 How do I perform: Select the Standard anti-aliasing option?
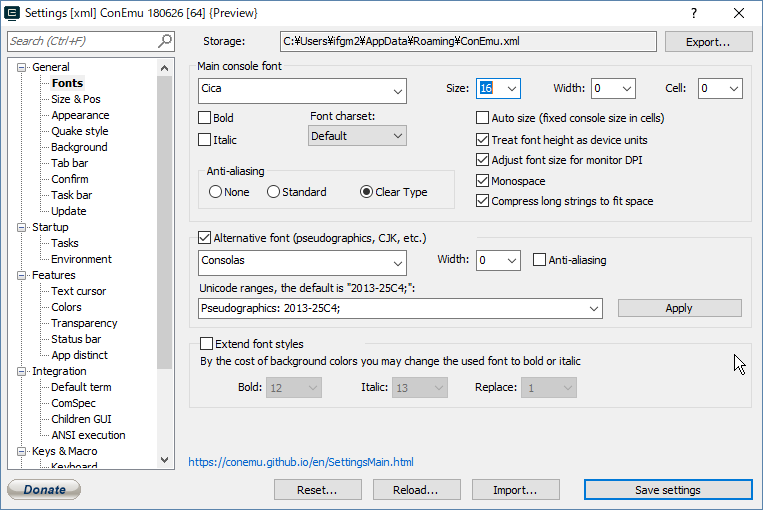(273, 192)
